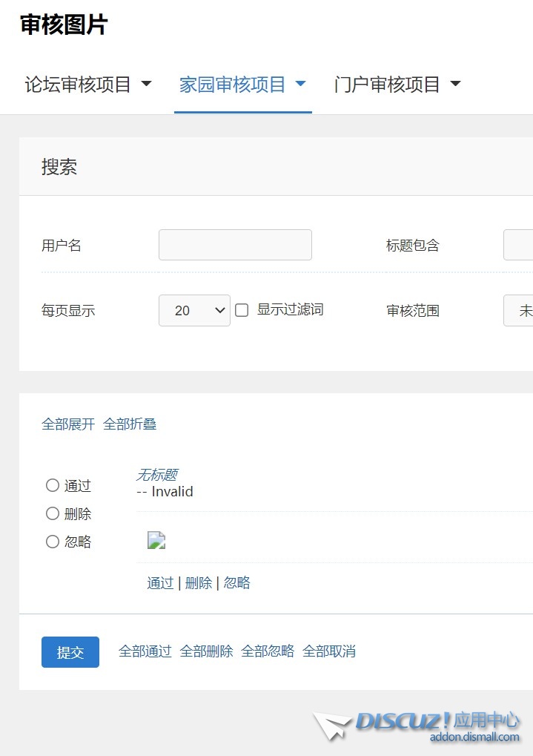This screenshot has height=756, width=533.
Task: Enable the 显示过滤词 checkbox
Action: (242, 310)
